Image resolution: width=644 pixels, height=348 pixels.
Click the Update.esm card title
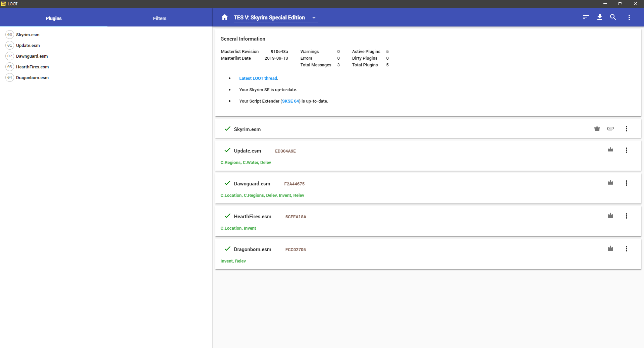(x=248, y=151)
